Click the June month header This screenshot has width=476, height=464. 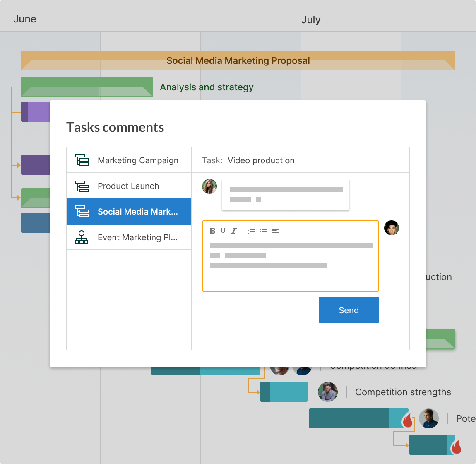coord(24,19)
